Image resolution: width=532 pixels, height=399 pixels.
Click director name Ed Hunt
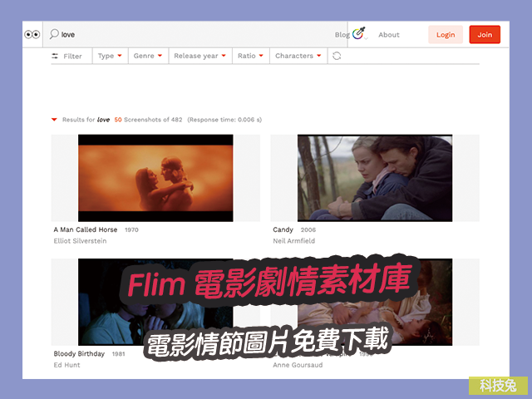click(x=66, y=365)
